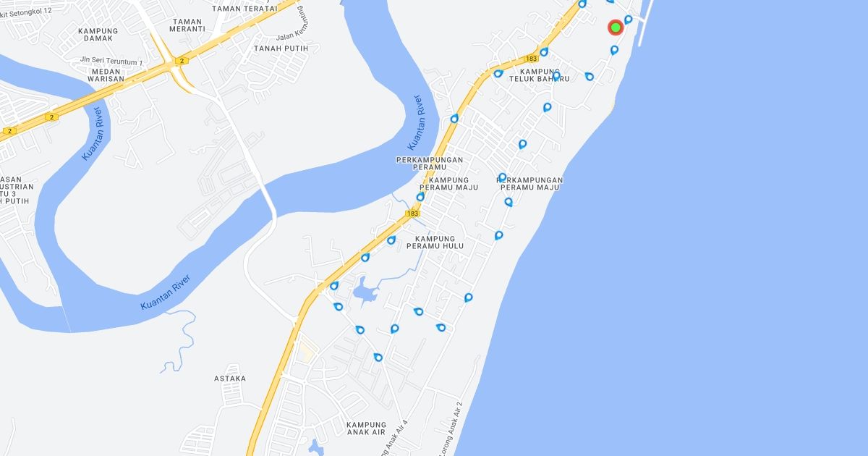The height and width of the screenshot is (456, 868).
Task: Click the green dot with red ring
Action: 616,28
